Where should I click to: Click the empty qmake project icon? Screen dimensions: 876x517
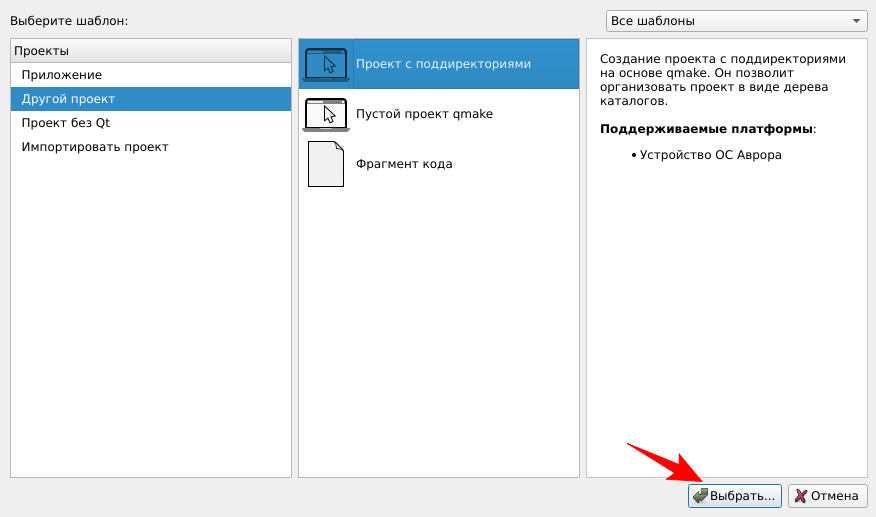326,114
